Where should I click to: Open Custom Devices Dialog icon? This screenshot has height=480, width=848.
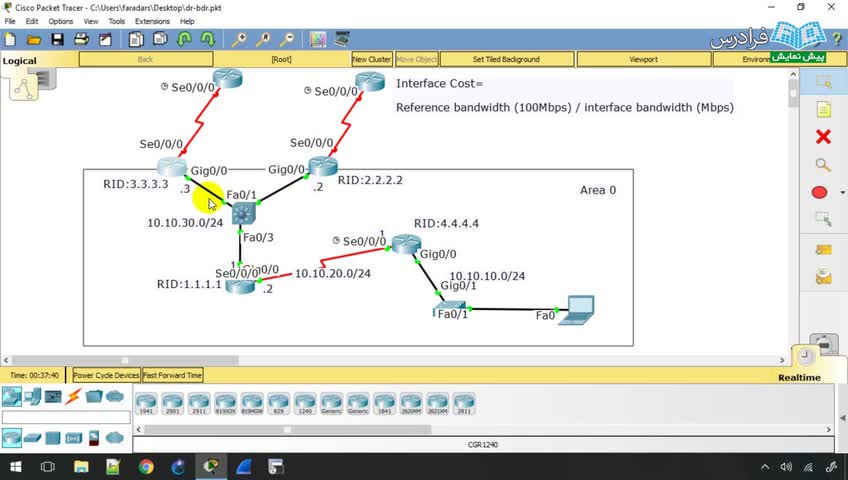342,39
